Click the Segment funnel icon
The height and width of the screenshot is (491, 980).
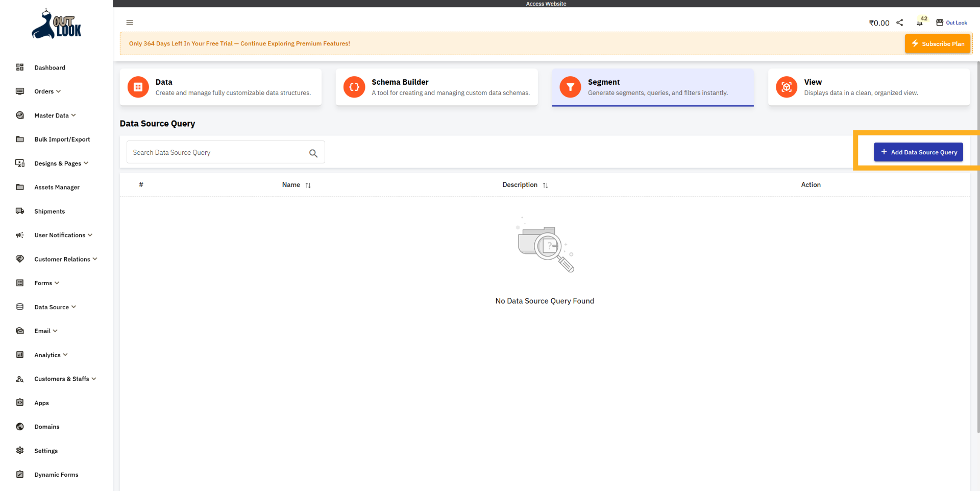(570, 87)
